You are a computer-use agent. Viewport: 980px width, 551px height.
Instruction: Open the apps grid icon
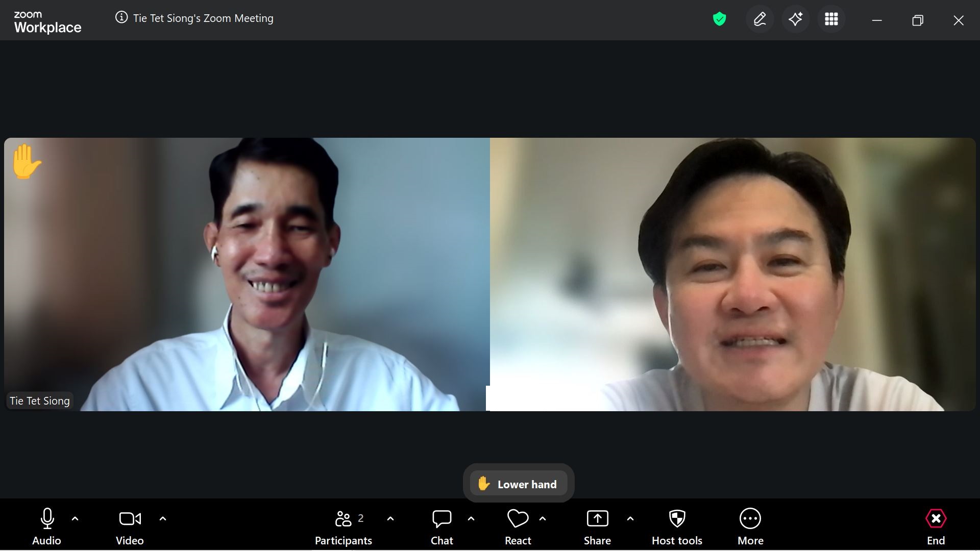click(831, 19)
